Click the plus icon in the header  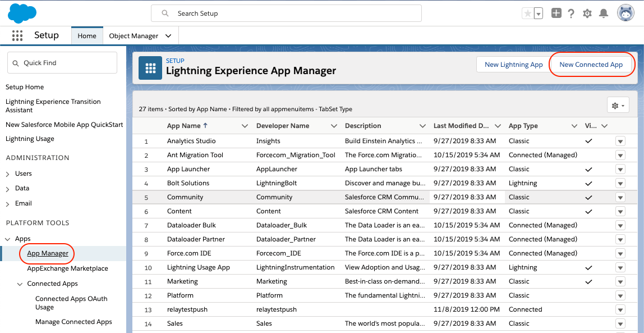pyautogui.click(x=556, y=13)
